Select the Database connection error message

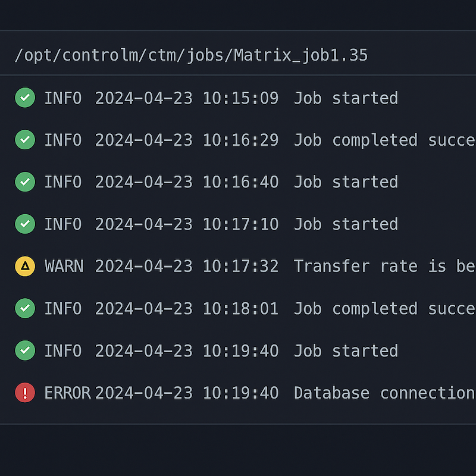384,393
